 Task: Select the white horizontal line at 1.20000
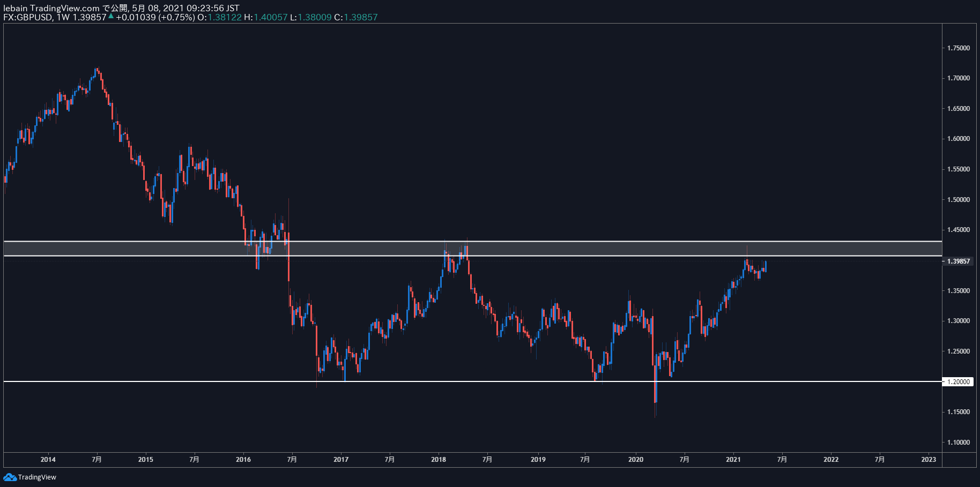[472, 381]
